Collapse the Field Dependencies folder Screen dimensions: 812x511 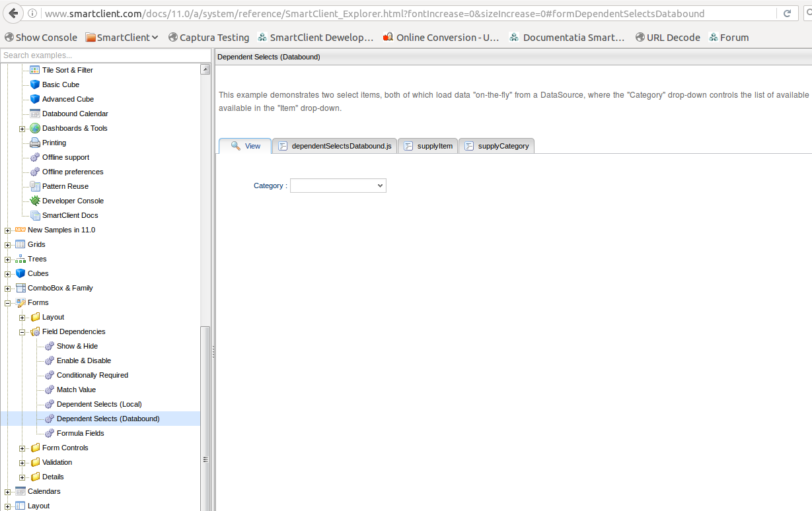click(x=22, y=332)
